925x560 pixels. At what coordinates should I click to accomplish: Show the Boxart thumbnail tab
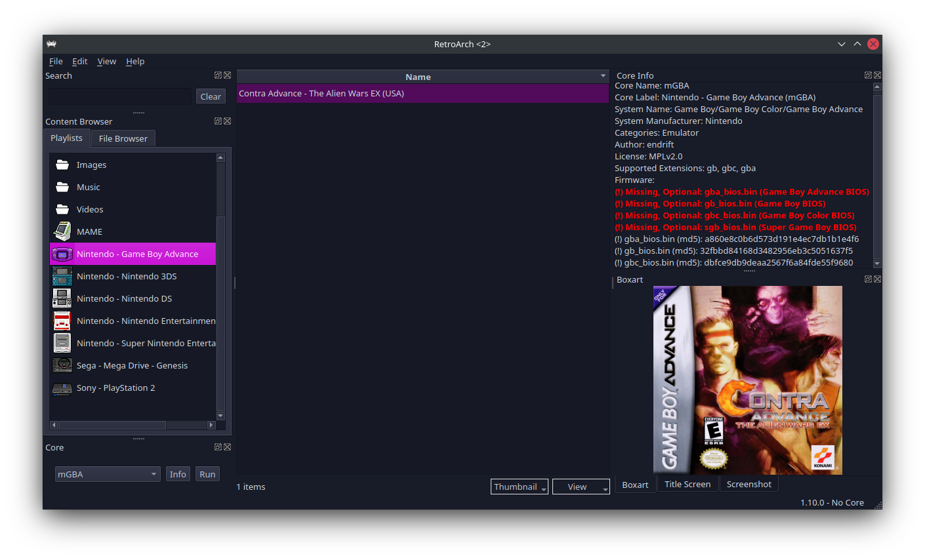coord(635,485)
